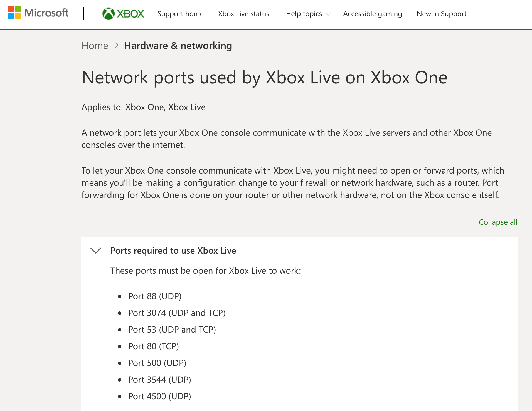Open New in Support link

(442, 14)
